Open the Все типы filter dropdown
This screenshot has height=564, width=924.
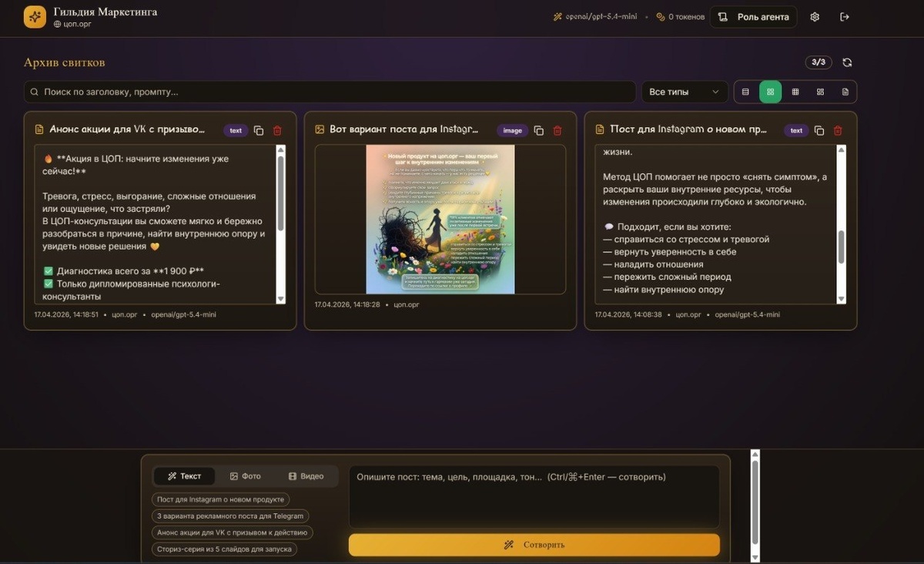(685, 92)
